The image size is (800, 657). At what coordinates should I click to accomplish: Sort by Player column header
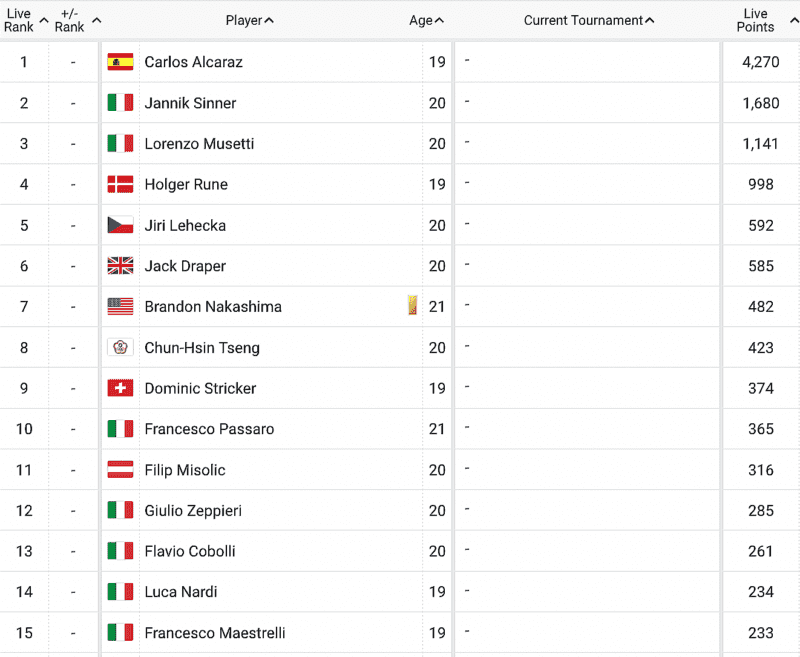(249, 20)
